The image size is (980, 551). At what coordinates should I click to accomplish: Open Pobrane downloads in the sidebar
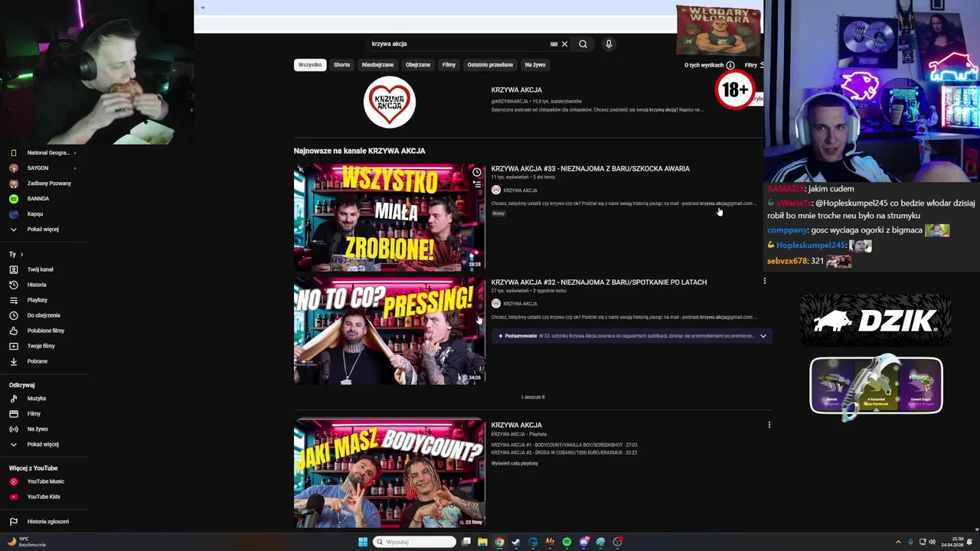click(37, 361)
